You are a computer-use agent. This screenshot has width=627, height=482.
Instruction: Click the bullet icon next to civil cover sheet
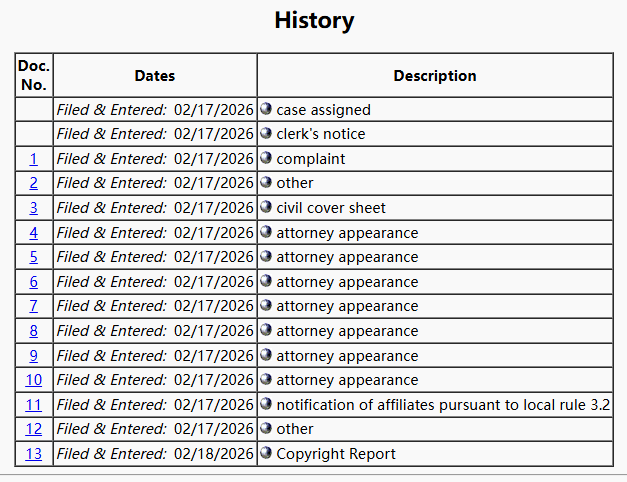[x=266, y=208]
